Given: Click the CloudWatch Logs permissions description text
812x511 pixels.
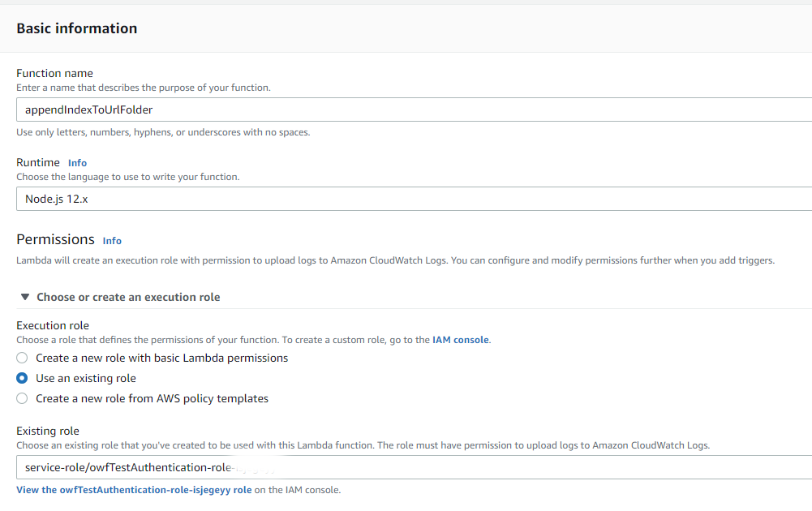Looking at the screenshot, I should click(395, 260).
